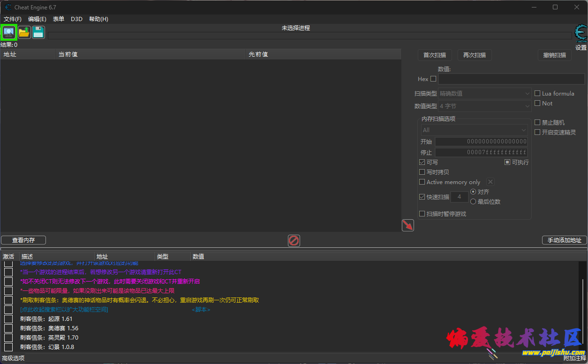The image size is (588, 364).
Task: Activate the 刺客信条：起源 1.61 entry checkbox
Action: [8, 319]
